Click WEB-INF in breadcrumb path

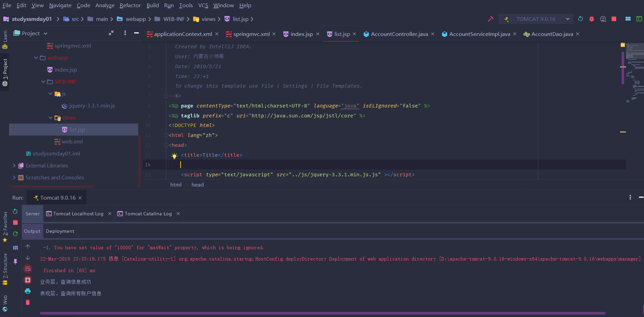174,19
